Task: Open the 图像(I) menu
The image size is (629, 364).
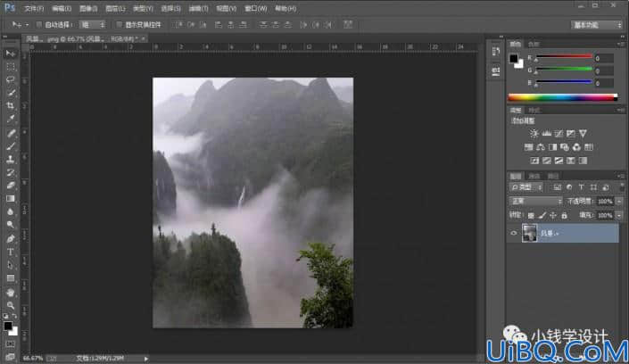Action: [88, 8]
